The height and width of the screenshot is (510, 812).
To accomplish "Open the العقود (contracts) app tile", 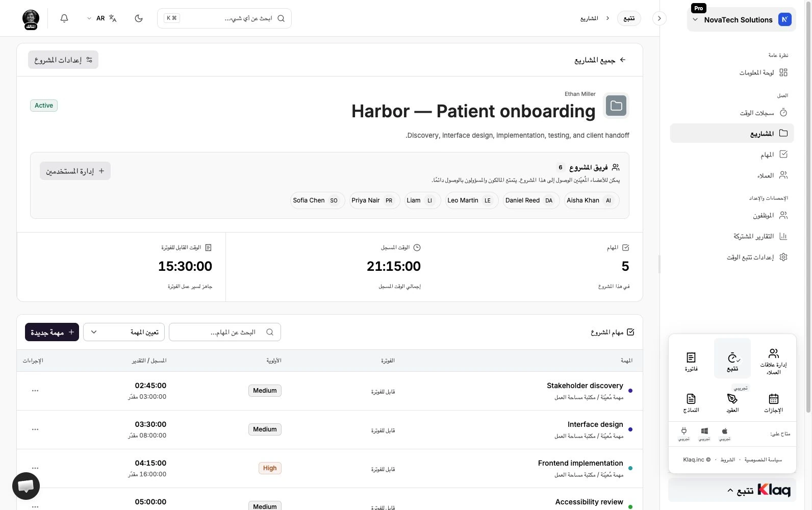I will [732, 403].
